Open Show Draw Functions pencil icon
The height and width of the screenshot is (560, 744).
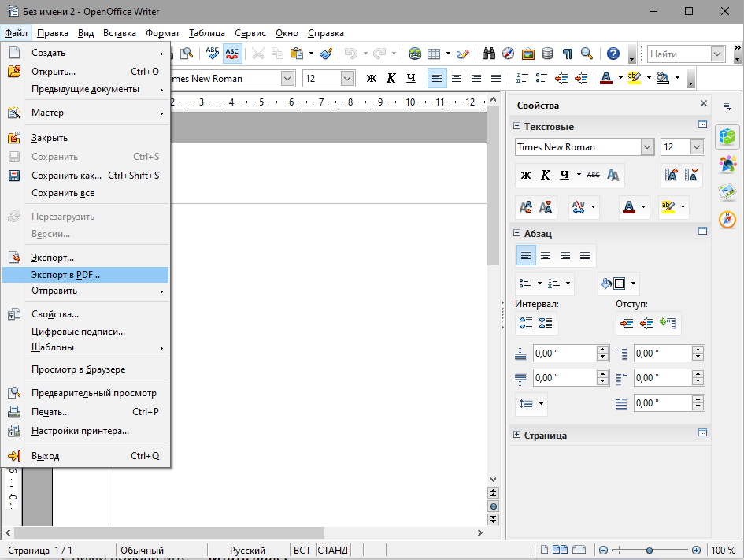click(463, 54)
